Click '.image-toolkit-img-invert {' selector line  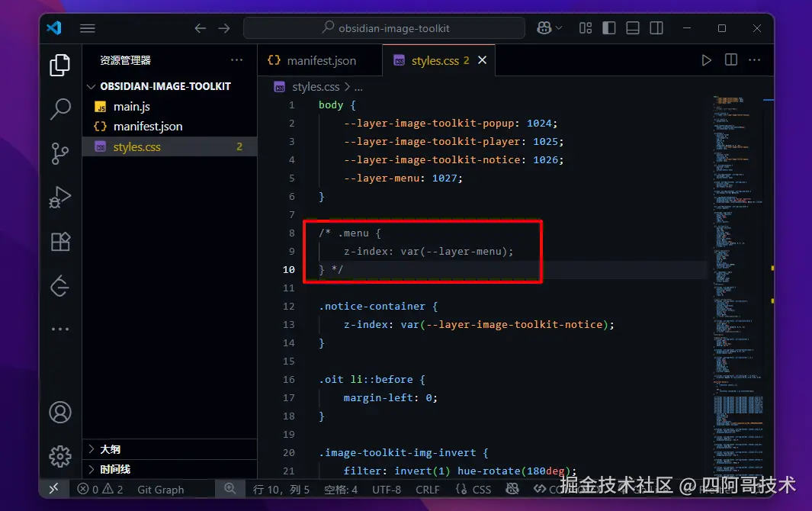[403, 452]
